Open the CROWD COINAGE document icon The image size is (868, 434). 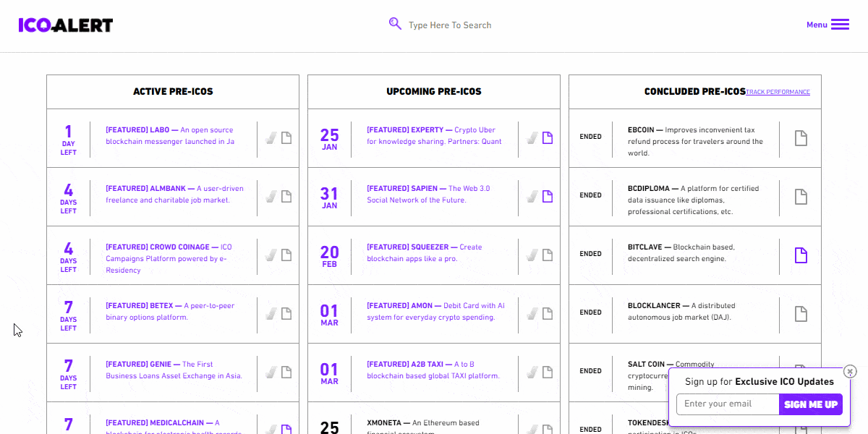tap(286, 255)
